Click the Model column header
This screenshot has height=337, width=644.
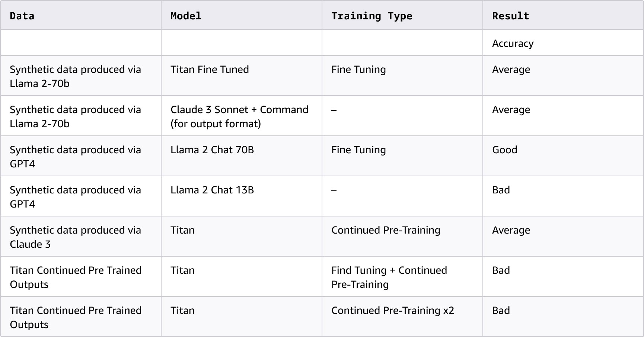pyautogui.click(x=186, y=16)
